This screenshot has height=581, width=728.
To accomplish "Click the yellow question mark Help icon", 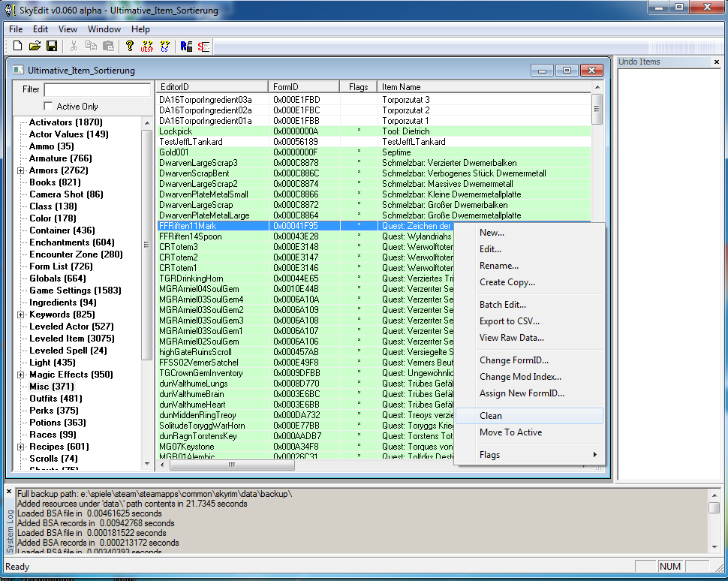I will point(129,46).
